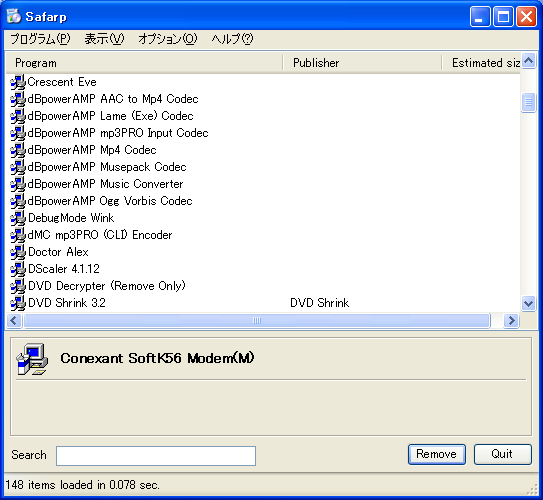Open the 表示(V) menu
The height and width of the screenshot is (500, 543).
(x=104, y=39)
